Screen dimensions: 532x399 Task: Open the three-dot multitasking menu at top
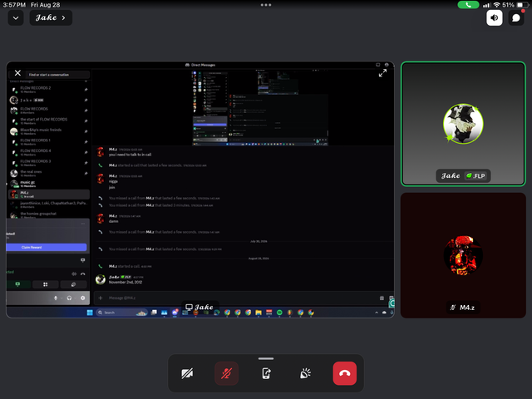[x=266, y=5]
